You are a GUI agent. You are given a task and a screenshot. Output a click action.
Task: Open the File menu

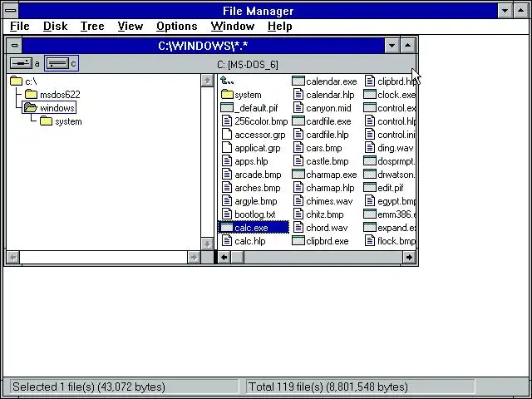click(x=20, y=26)
